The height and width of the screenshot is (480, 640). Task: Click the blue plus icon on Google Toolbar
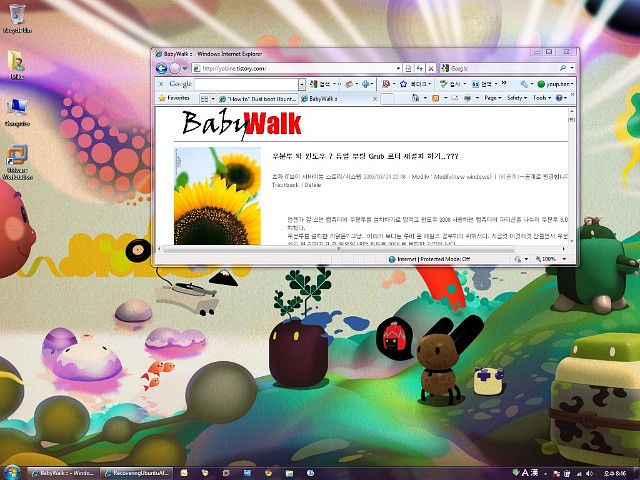[x=365, y=84]
